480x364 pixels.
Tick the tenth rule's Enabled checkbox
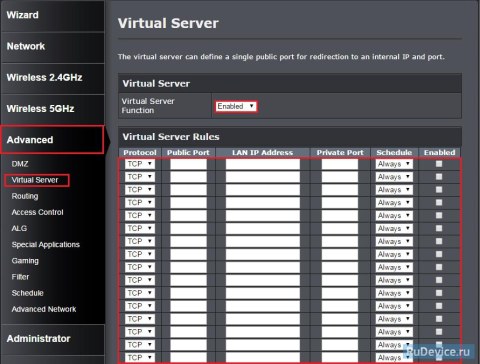pos(439,280)
